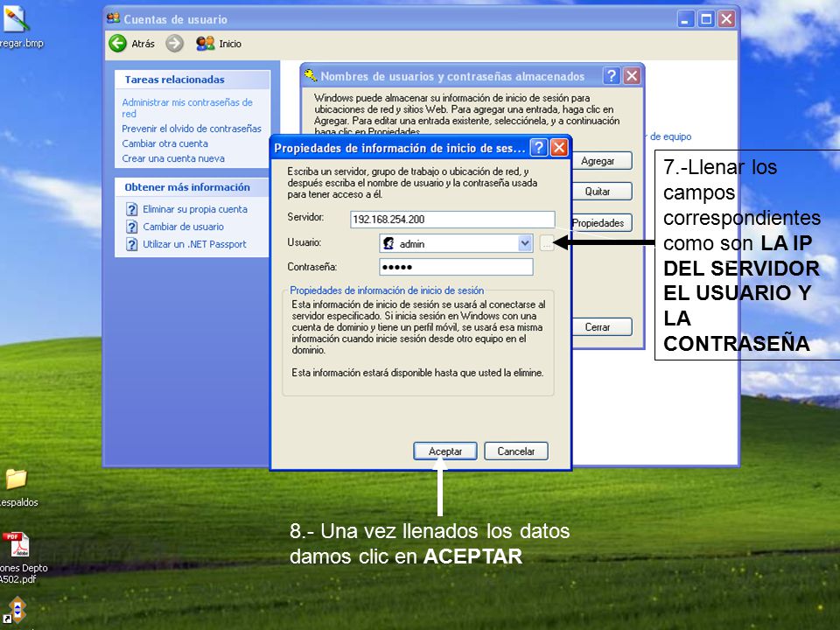Click help icon beside Eliminar su propia cuenta
Viewport: 840px width, 630px height.
coord(132,209)
